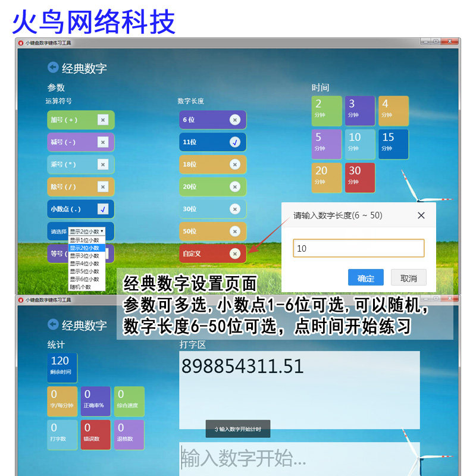
Task: Click the 输入数字开始 typing input box
Action: tap(299, 458)
